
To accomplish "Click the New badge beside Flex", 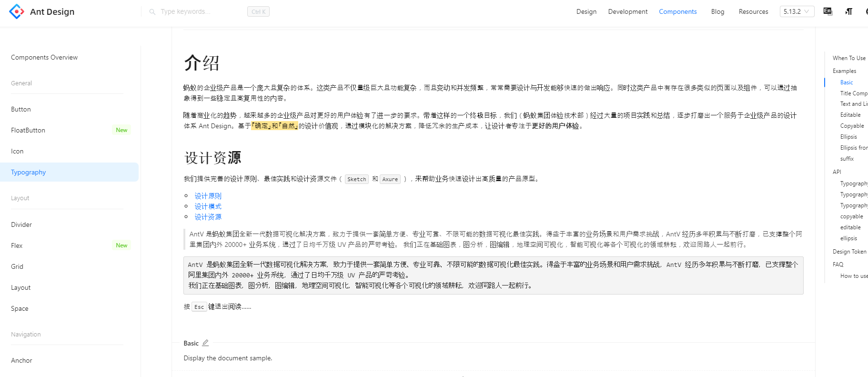I will 121,245.
